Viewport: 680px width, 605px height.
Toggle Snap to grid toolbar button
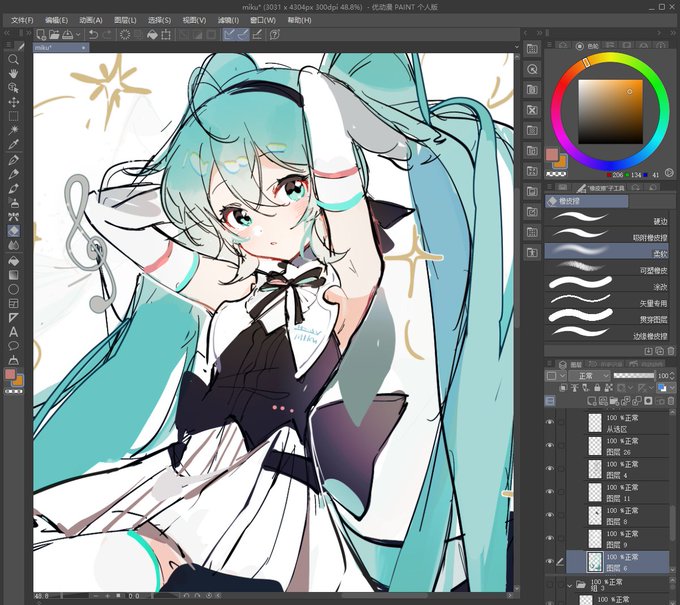tap(257, 35)
